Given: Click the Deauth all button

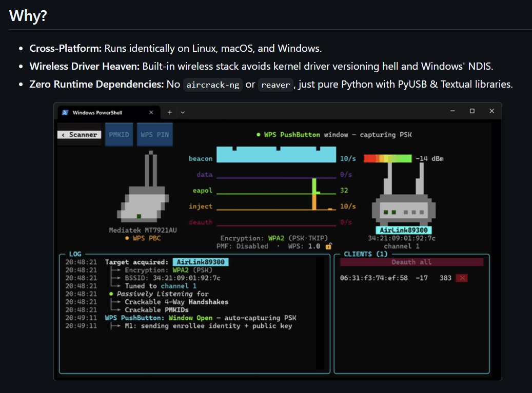Looking at the screenshot, I should click(411, 262).
